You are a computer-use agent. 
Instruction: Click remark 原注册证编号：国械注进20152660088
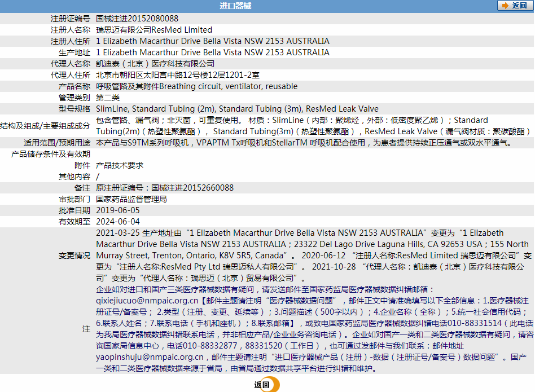[x=165, y=188]
